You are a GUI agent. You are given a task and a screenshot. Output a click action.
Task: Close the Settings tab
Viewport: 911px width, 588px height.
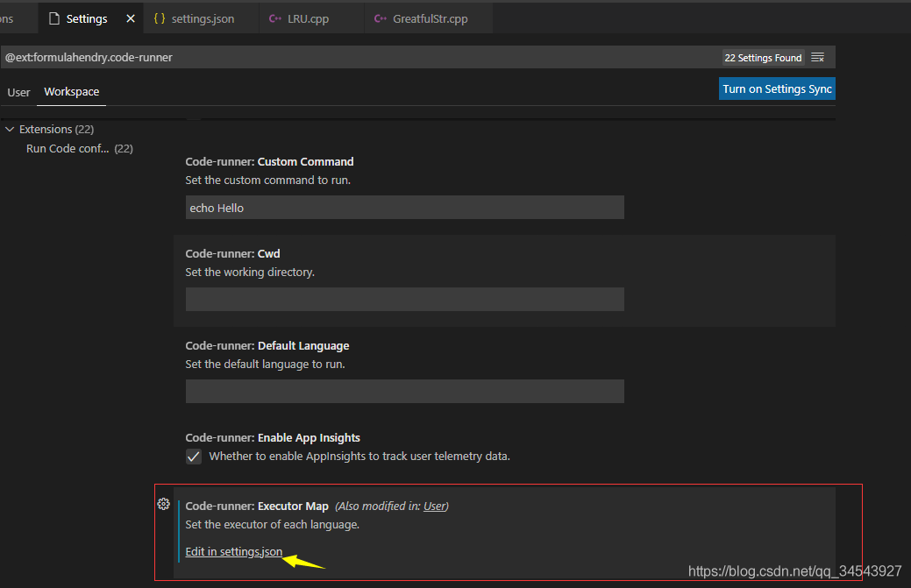click(131, 18)
